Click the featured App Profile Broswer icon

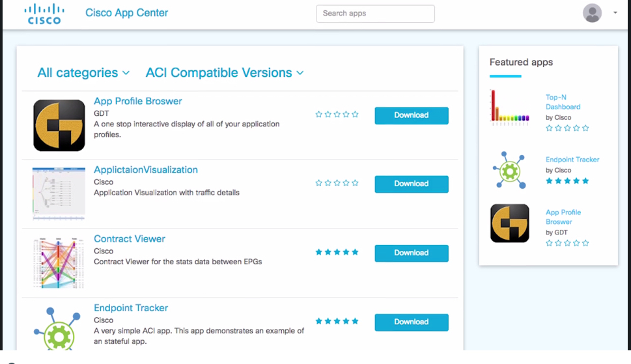[x=509, y=223]
